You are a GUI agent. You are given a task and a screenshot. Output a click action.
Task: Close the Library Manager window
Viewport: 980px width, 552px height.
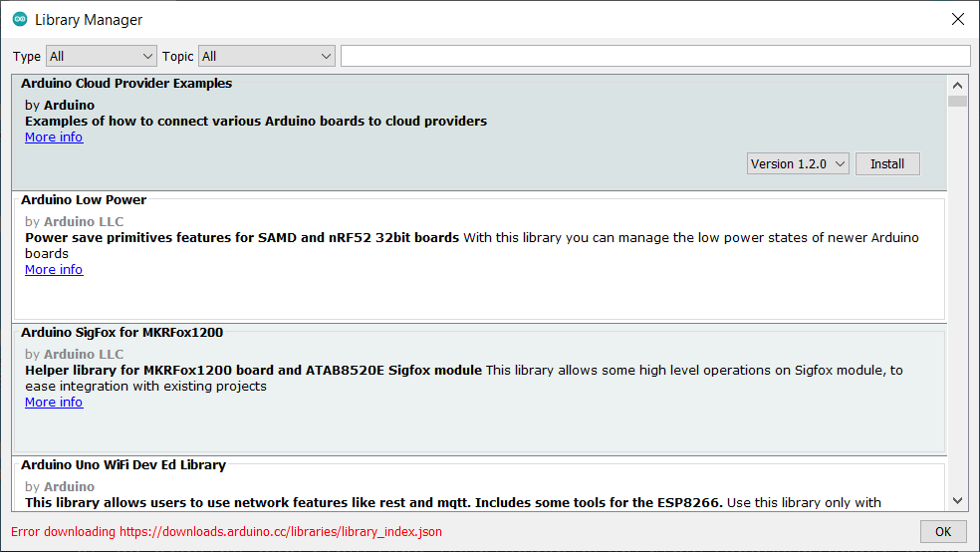958,20
